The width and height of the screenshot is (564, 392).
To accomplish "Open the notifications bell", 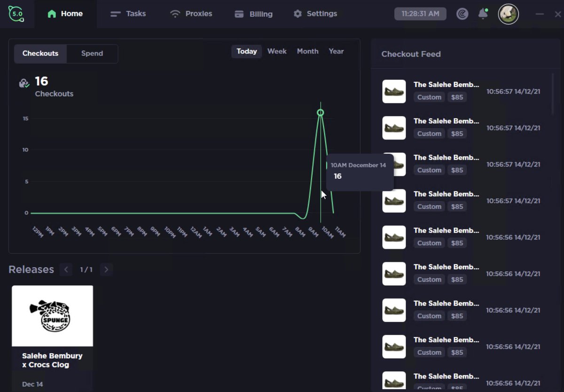I will pyautogui.click(x=483, y=14).
